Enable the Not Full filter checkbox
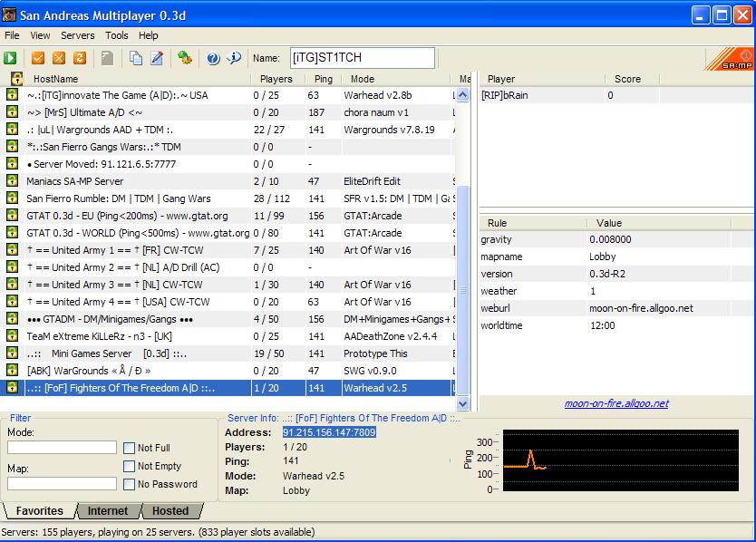Image resolution: width=756 pixels, height=542 pixels. [131, 448]
